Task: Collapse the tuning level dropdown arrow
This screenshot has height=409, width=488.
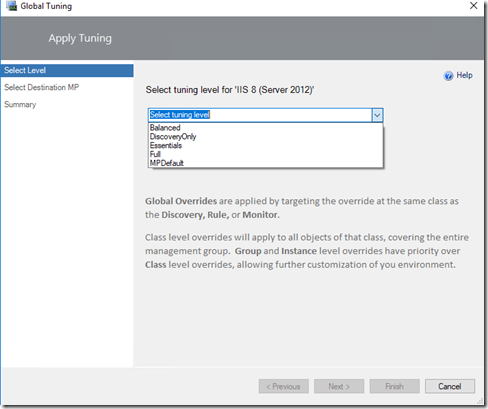Action: click(x=377, y=115)
